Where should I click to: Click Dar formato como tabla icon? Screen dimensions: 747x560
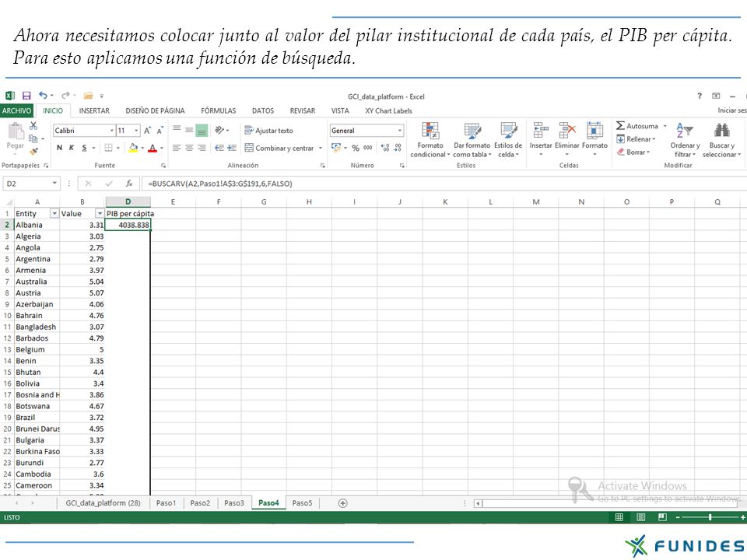472,130
